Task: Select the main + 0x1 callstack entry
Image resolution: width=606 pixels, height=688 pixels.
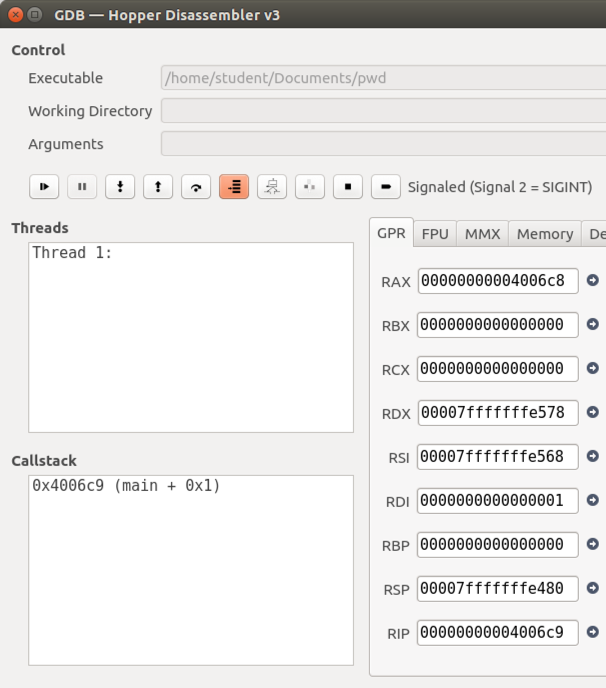Action: pyautogui.click(x=126, y=486)
